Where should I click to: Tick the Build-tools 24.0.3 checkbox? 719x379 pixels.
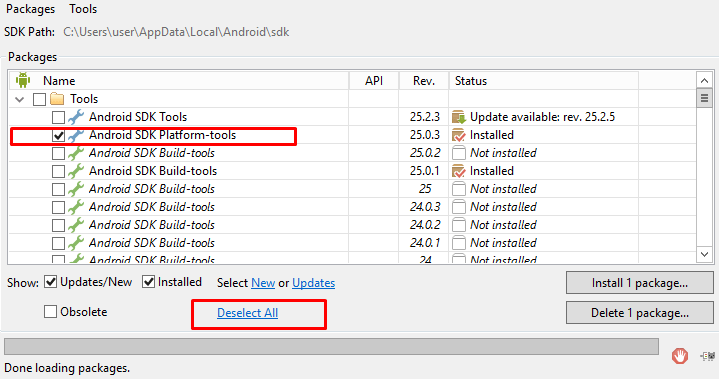point(58,207)
